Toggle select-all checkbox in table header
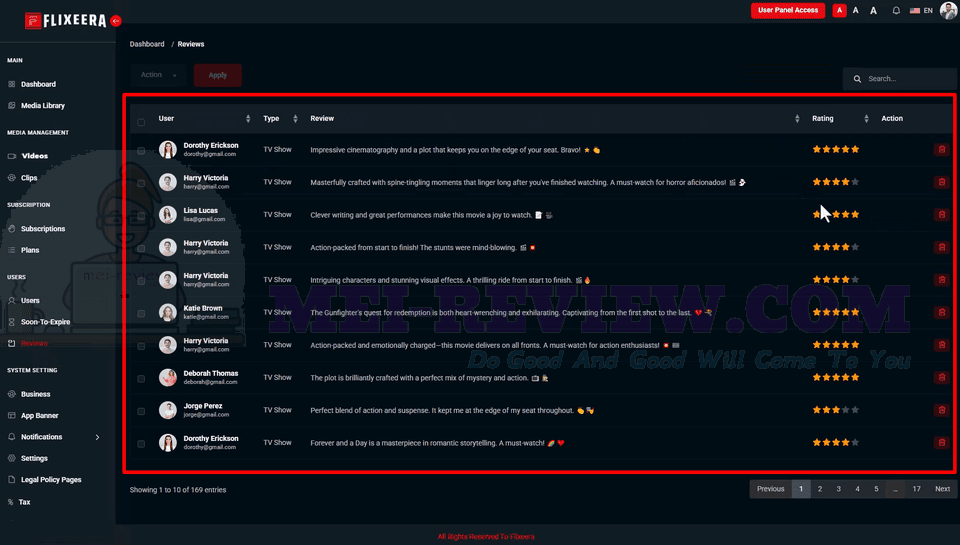Viewport: 960px width, 545px height. click(x=141, y=122)
